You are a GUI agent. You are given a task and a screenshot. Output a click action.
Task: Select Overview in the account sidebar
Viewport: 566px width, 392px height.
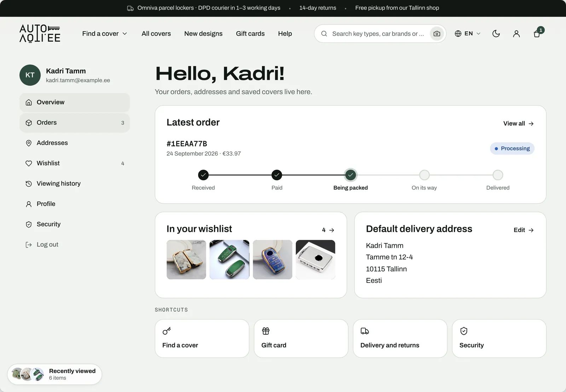75,102
